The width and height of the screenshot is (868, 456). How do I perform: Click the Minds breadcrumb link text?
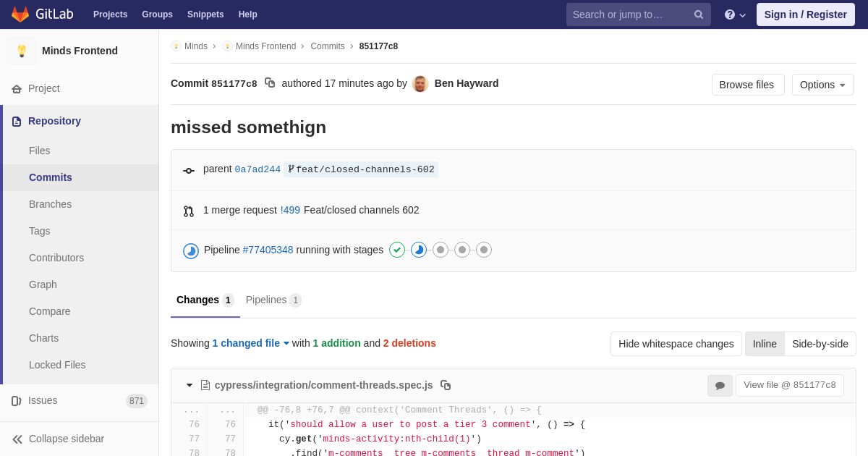coord(196,46)
